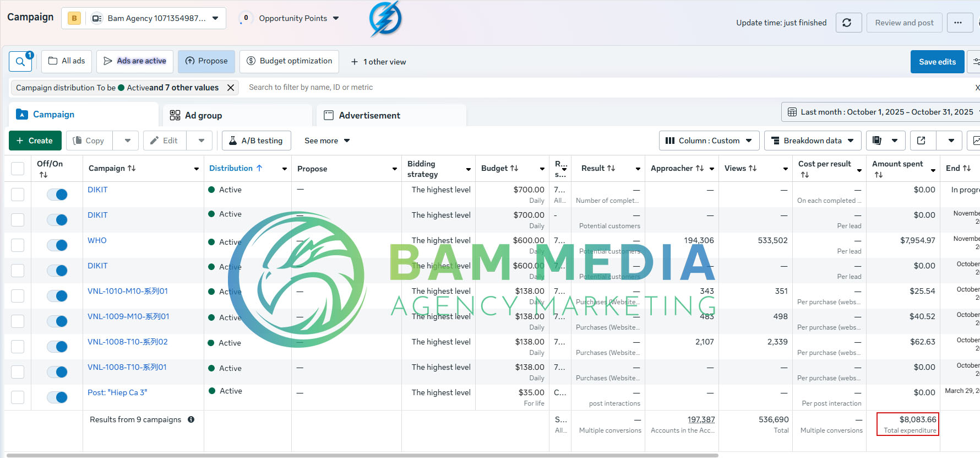Open campaign link VNL-1010-M10-系列01

(128, 291)
